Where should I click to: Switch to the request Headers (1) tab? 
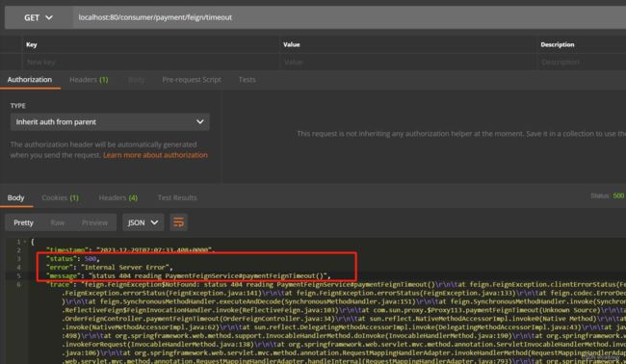[x=89, y=79]
